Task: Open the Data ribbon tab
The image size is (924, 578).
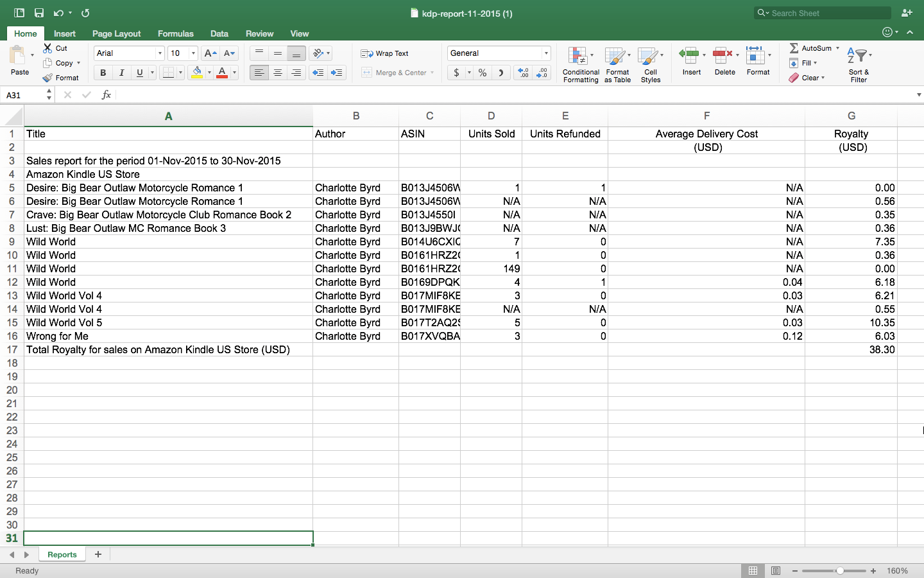Action: click(219, 33)
